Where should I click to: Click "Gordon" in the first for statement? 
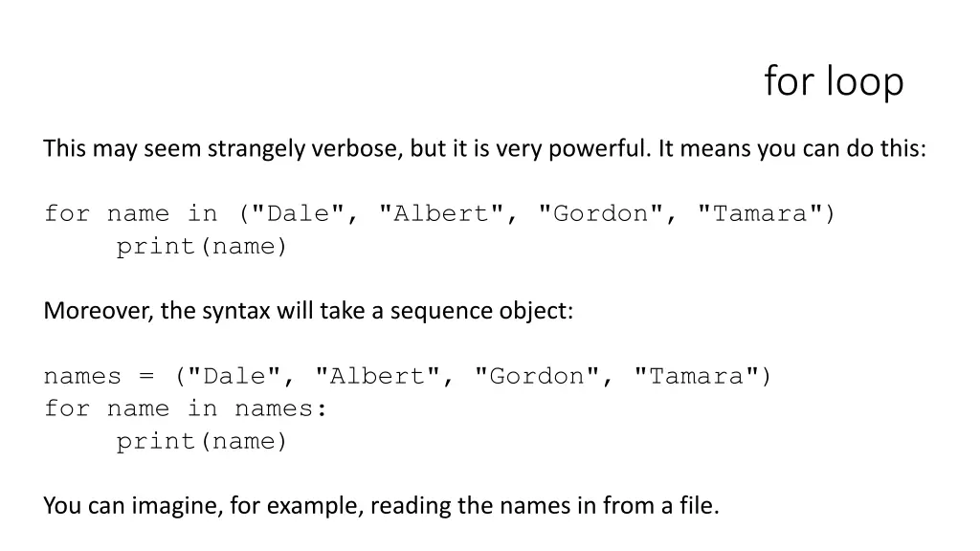(x=601, y=213)
